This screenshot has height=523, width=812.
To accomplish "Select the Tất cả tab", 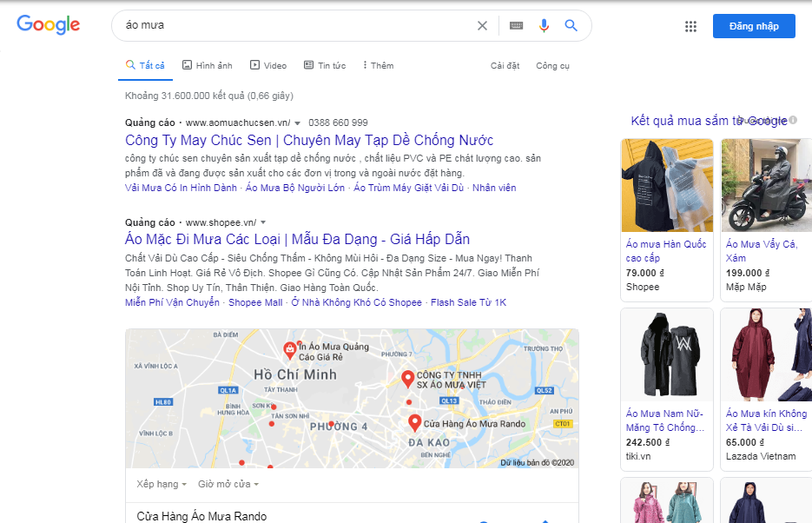I will click(x=146, y=65).
